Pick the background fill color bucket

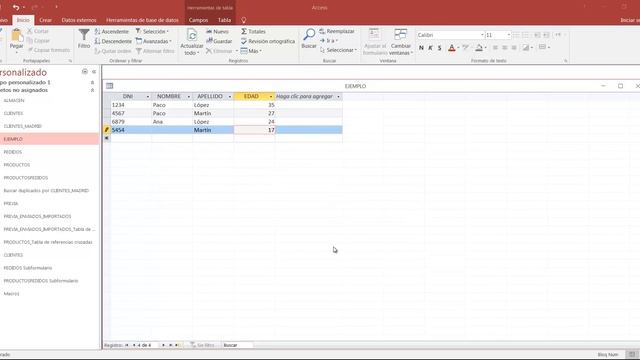[x=479, y=48]
